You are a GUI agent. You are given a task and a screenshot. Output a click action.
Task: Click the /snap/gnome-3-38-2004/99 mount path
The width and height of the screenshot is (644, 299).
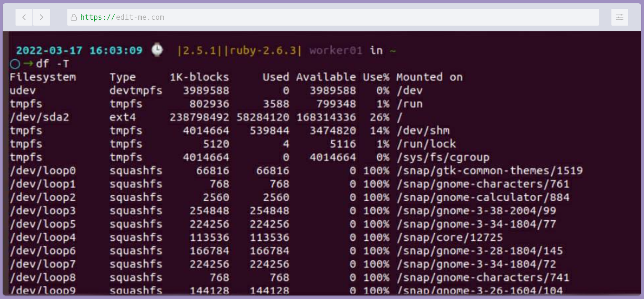tap(477, 211)
